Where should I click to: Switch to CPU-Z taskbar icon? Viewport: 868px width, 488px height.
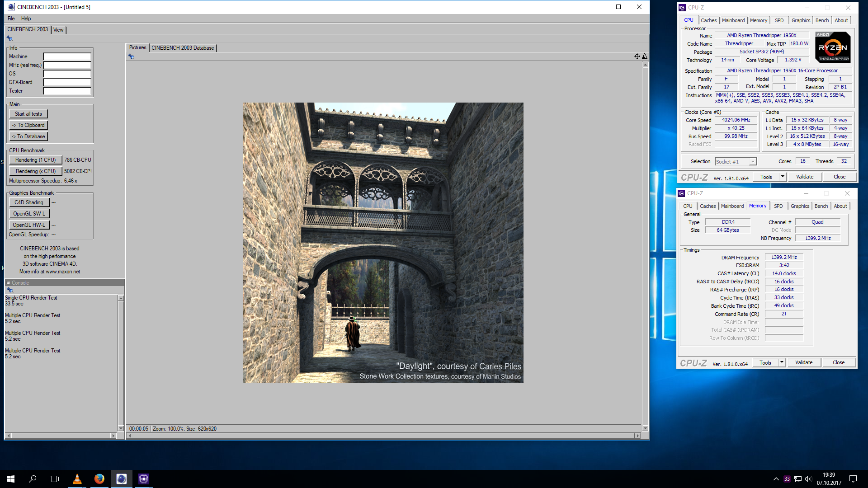144,479
